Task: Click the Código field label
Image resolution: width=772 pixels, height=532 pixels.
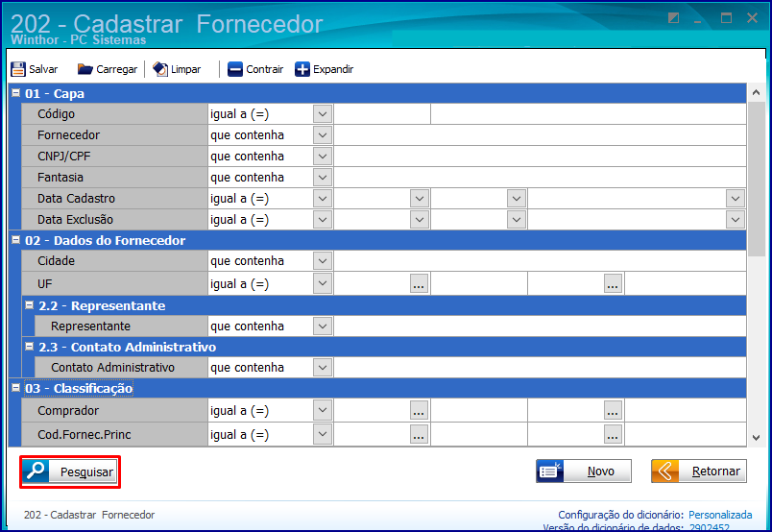Action: coord(56,114)
